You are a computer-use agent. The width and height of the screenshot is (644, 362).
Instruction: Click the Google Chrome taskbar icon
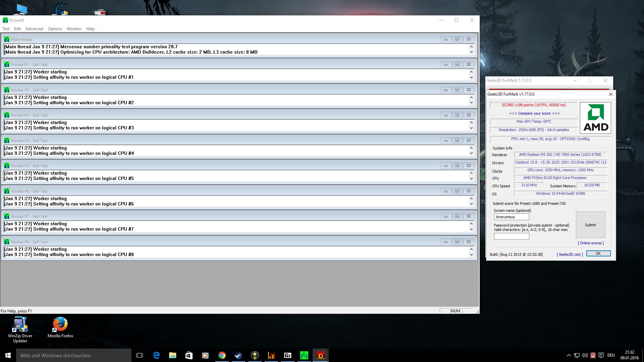pos(222,355)
